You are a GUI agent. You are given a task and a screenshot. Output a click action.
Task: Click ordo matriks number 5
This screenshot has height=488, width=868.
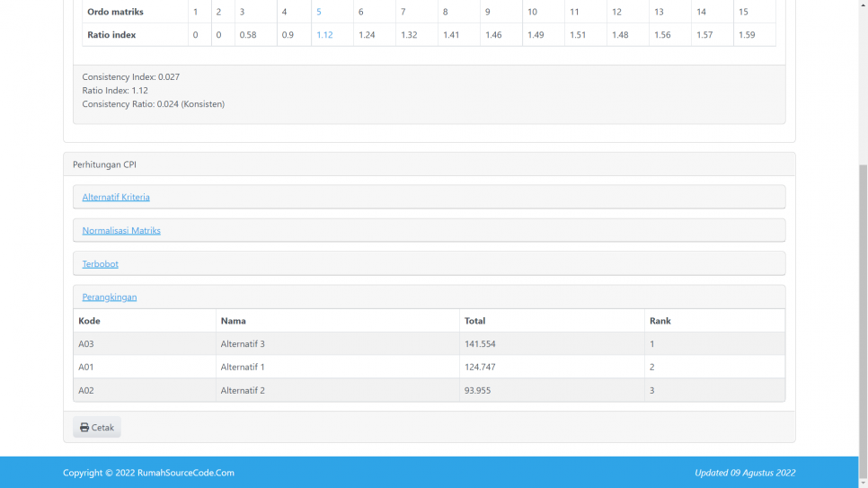coord(319,12)
